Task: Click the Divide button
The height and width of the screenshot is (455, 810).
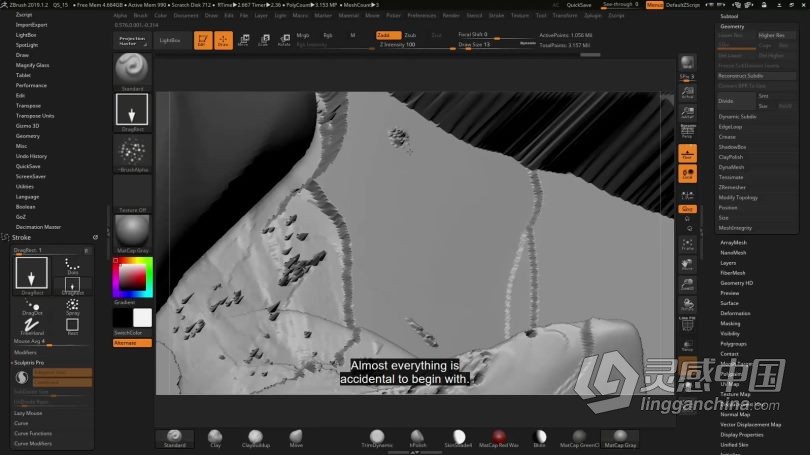Action: [736, 101]
